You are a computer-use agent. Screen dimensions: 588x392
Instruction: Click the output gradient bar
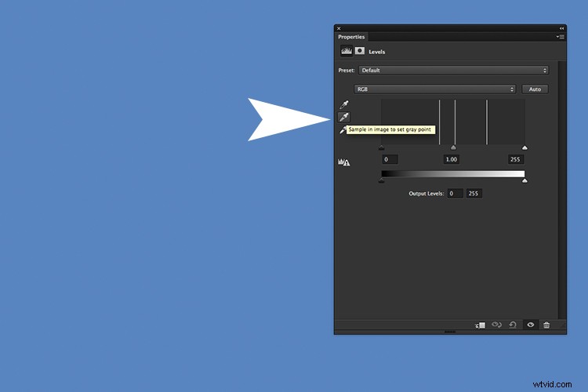point(453,174)
